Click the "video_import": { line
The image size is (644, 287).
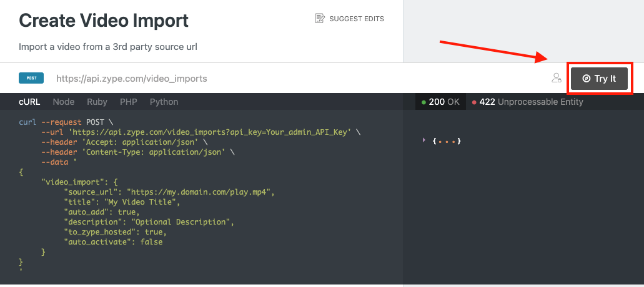click(x=79, y=182)
